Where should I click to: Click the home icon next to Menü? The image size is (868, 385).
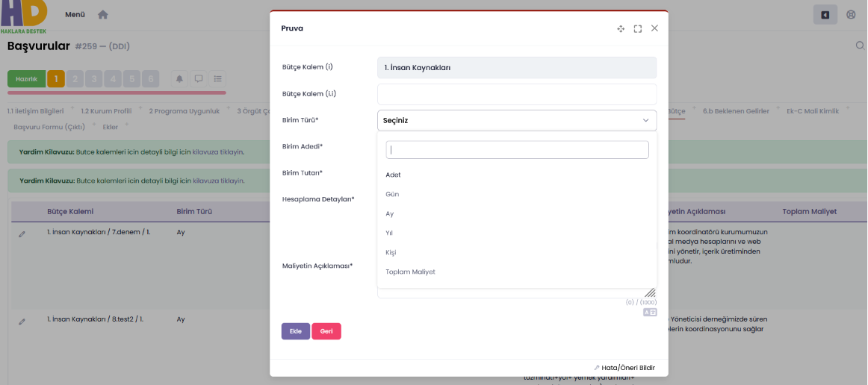click(103, 15)
